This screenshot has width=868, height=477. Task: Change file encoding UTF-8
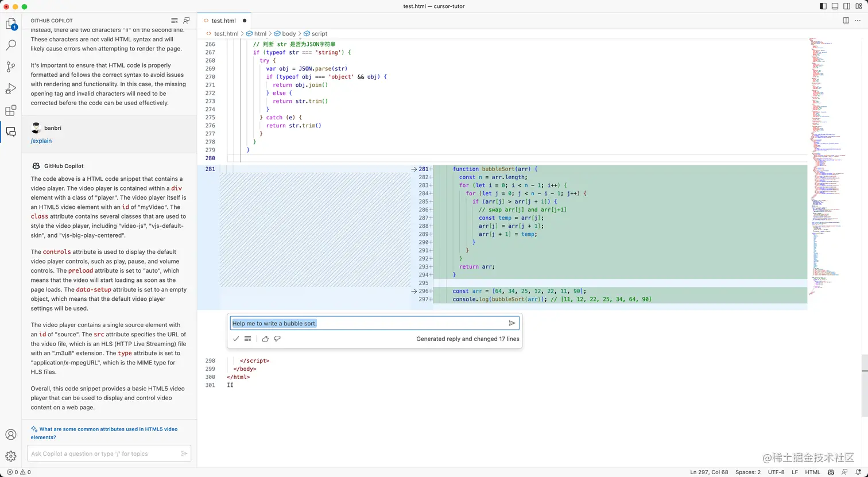click(776, 472)
